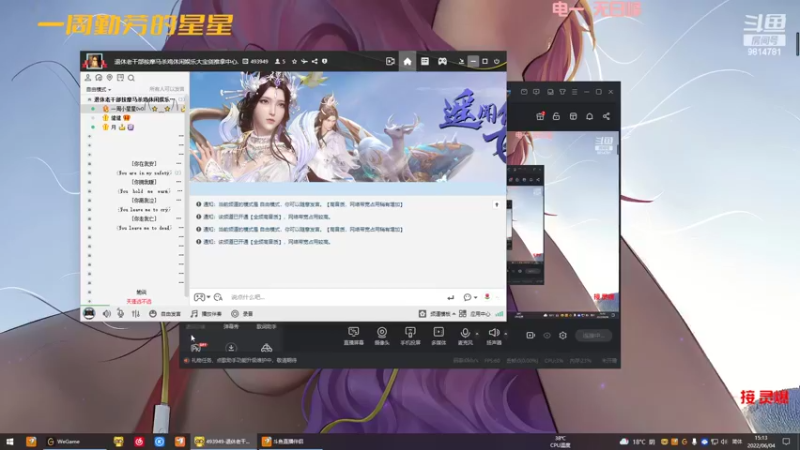Click the video playback icon in YY title bar
The width and height of the screenshot is (800, 450).
[x=390, y=61]
